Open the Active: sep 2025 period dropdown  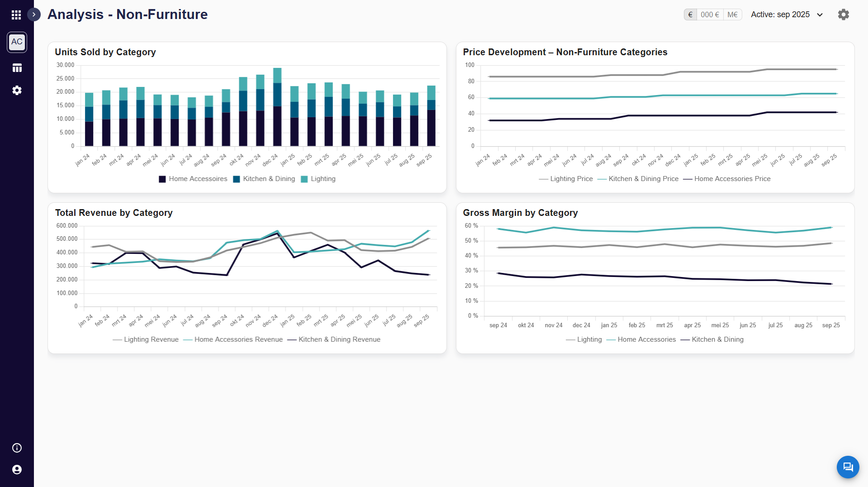(x=787, y=14)
